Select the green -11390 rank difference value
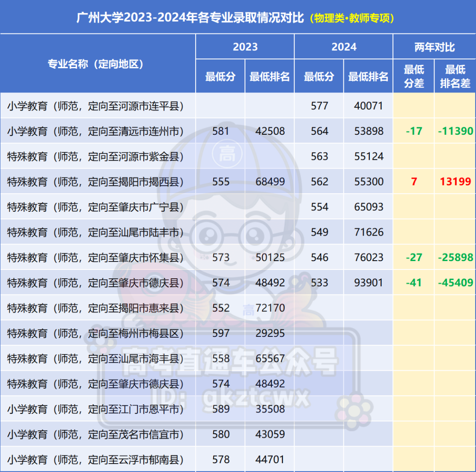Image resolution: width=476 pixels, height=472 pixels. coord(455,131)
